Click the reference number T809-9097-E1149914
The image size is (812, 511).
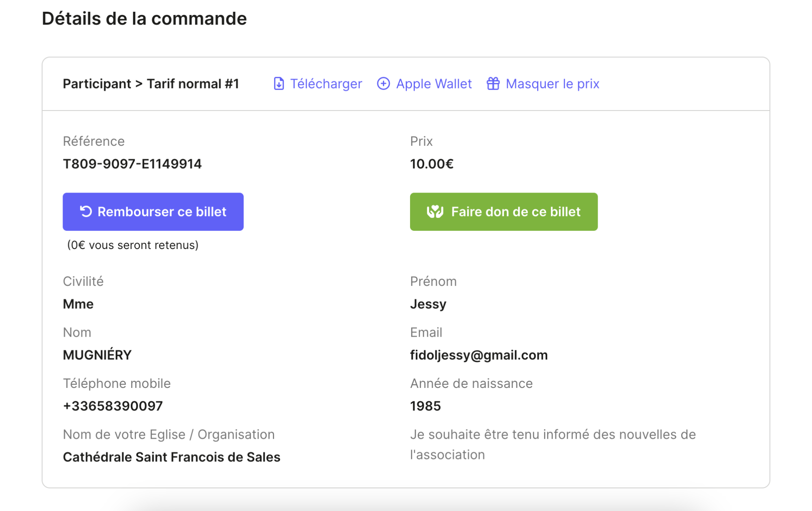(x=132, y=164)
